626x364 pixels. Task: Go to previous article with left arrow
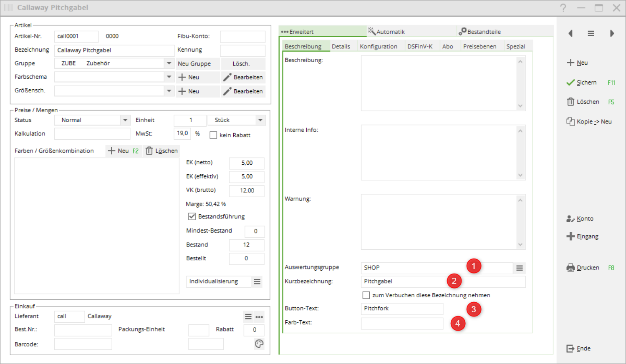570,33
